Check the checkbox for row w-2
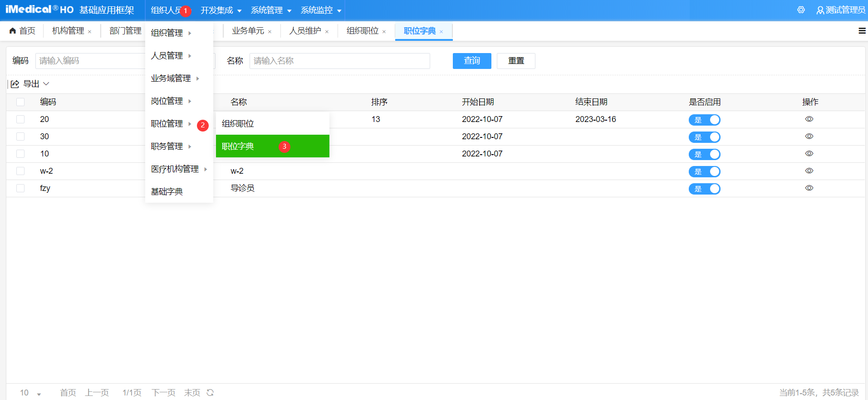868x400 pixels. point(20,171)
